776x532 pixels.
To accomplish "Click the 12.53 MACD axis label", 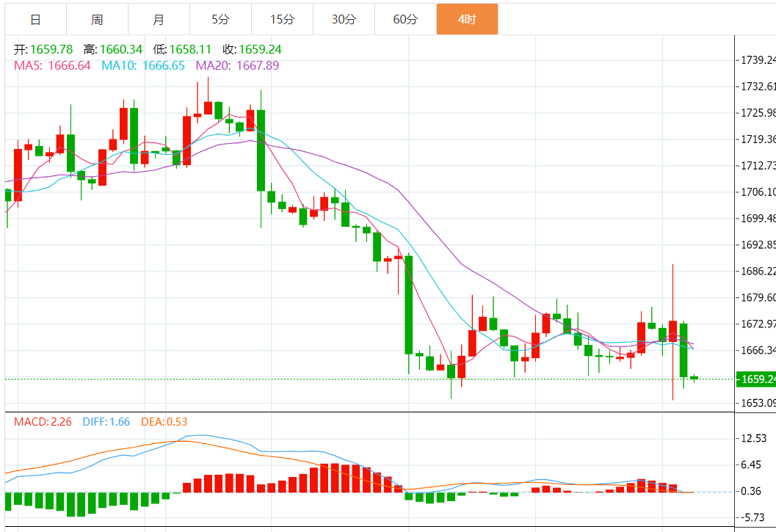I will pos(754,438).
